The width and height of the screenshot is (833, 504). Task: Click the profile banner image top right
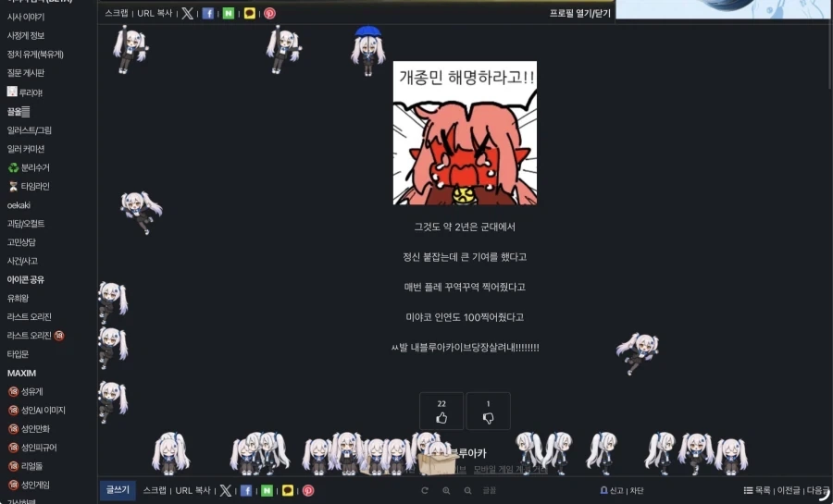724,9
